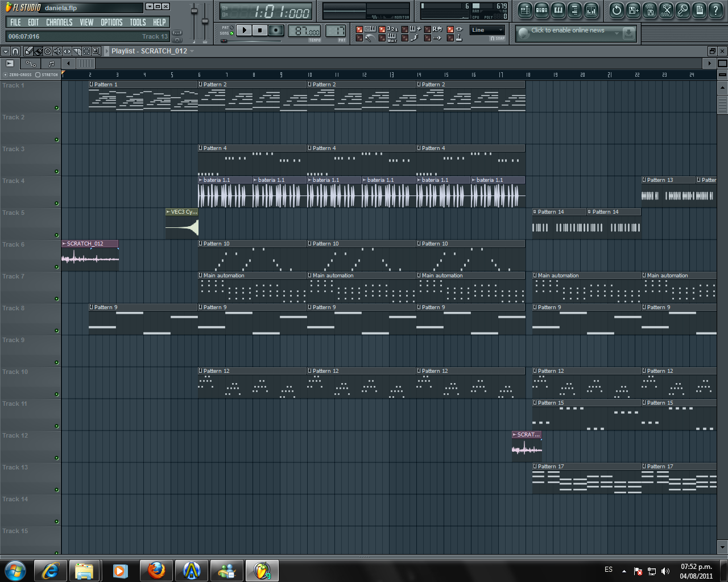The image size is (728, 582).
Task: Open the Piano roll panel icon
Action: 559,10
